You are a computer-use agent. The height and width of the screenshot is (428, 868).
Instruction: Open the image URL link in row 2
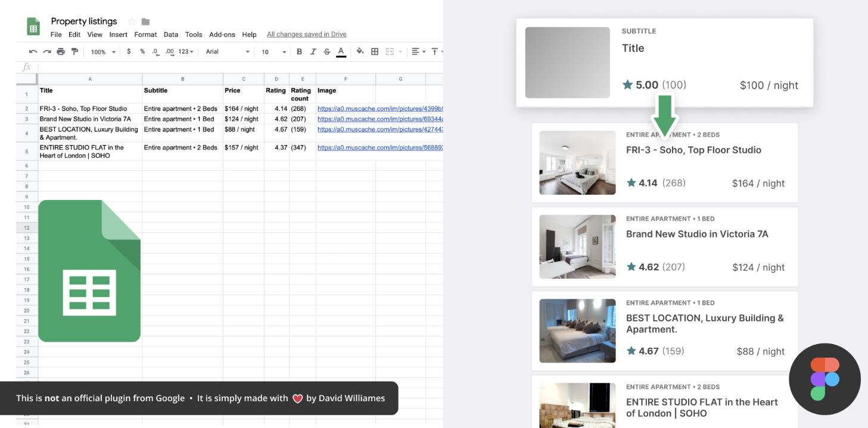point(379,109)
